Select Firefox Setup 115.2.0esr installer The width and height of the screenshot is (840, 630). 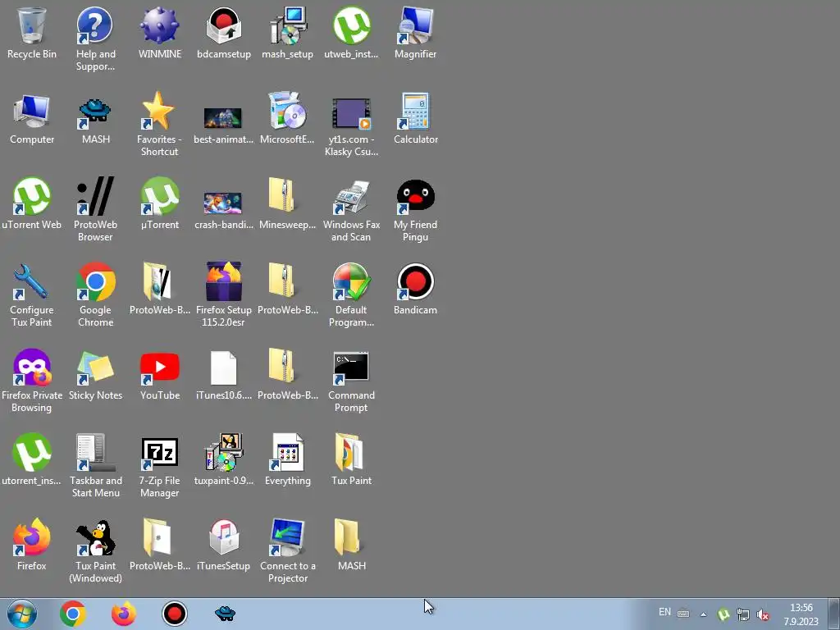point(223,281)
